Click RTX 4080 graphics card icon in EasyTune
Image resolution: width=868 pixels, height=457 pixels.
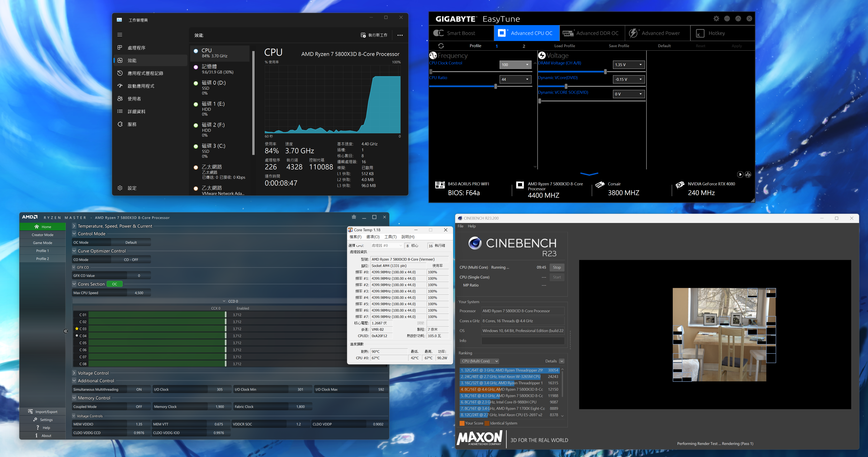click(680, 185)
